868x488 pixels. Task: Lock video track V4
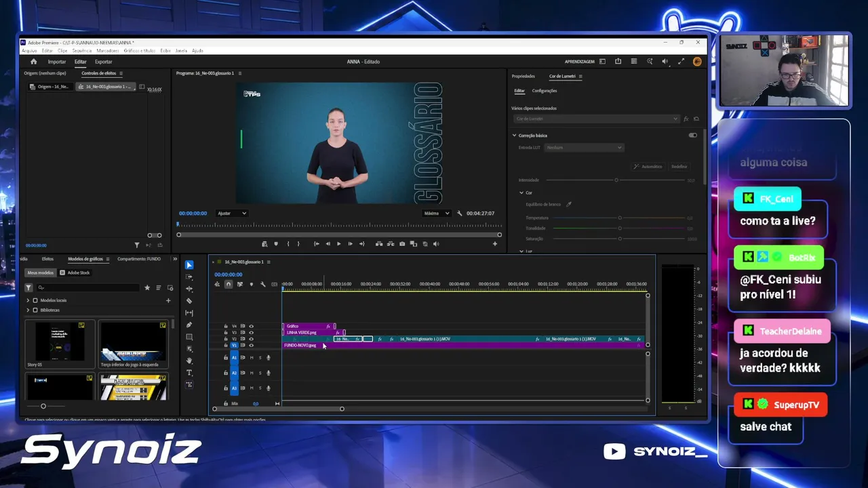[226, 326]
